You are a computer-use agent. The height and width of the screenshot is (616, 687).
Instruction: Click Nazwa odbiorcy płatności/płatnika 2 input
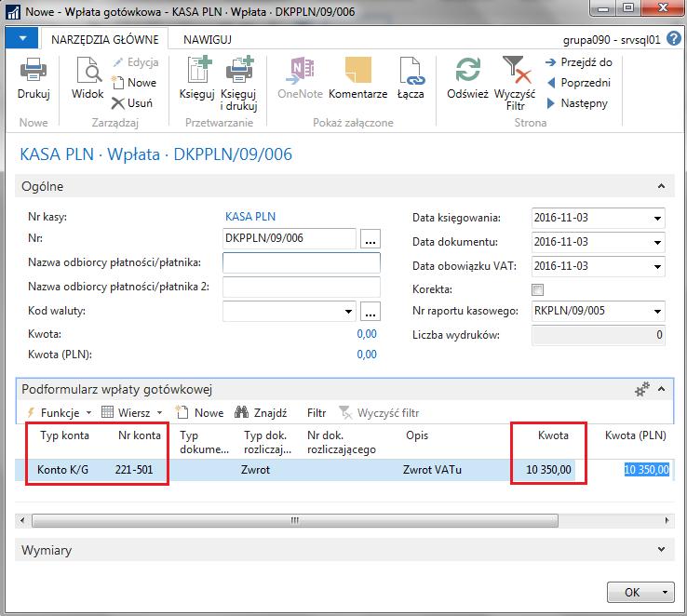pyautogui.click(x=302, y=288)
